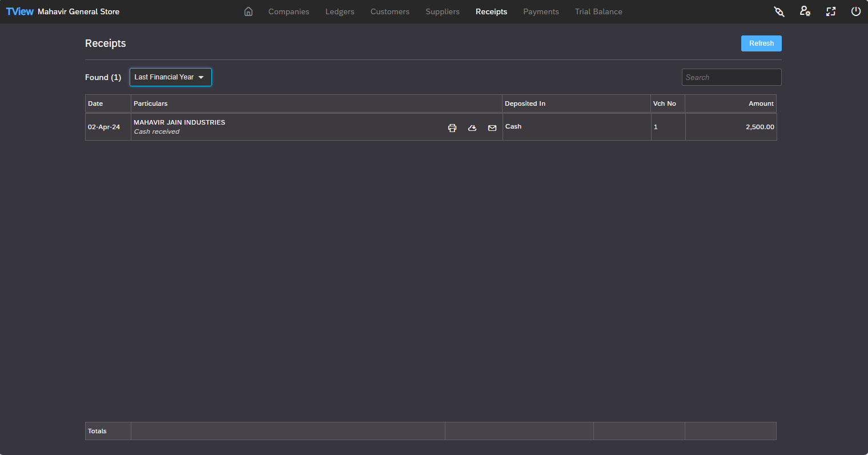Sort by the Date column header

(x=108, y=103)
